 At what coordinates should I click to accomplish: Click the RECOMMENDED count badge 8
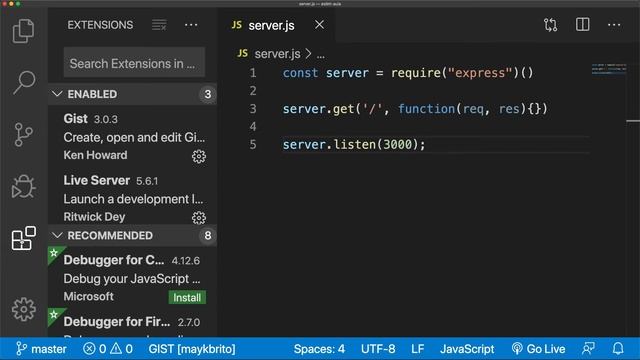click(207, 236)
